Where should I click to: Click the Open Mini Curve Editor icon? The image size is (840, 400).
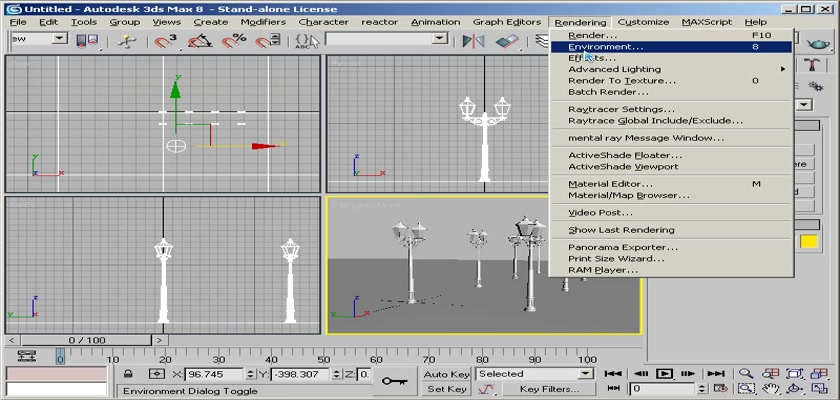click(27, 356)
